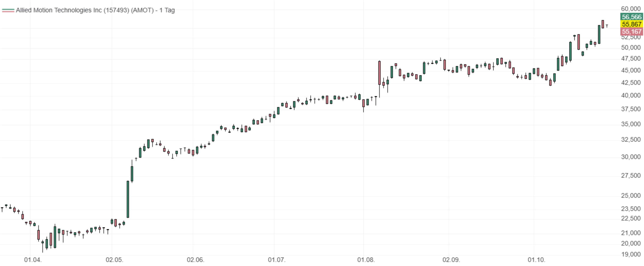Click the 35,000 price axis label

631,124
